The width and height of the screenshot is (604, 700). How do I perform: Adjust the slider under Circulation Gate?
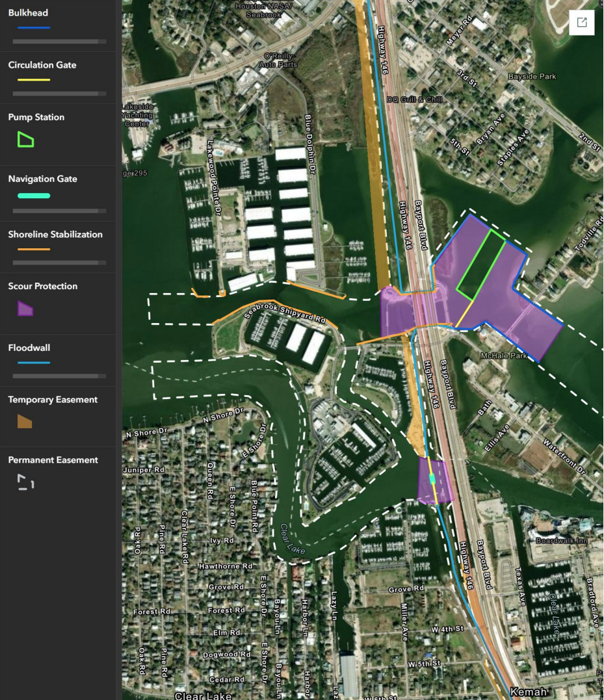click(59, 94)
